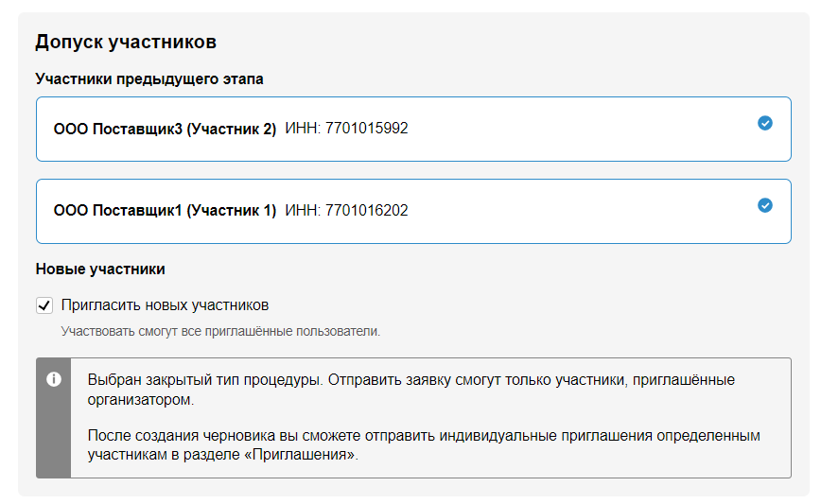Select the ООО Поставщик1 (Участник 1) name

click(x=165, y=211)
